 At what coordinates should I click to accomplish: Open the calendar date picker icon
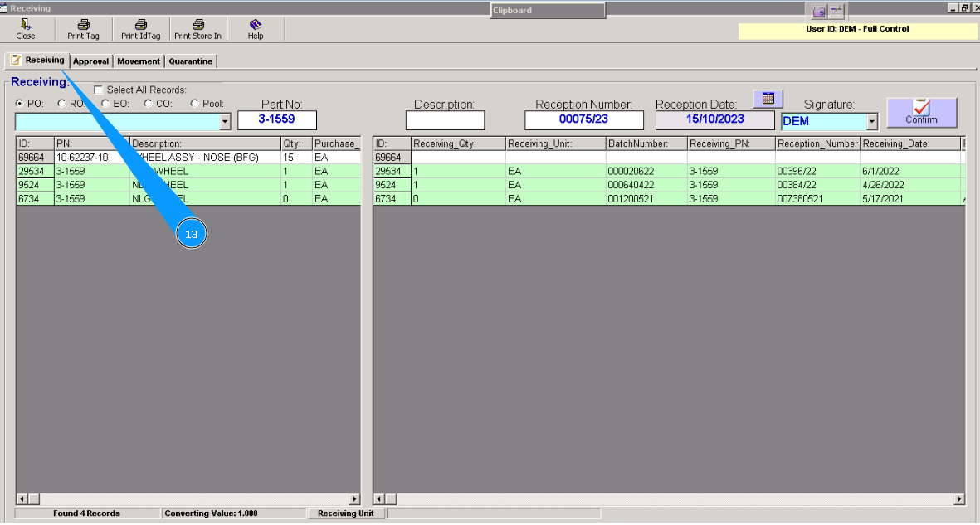click(768, 99)
